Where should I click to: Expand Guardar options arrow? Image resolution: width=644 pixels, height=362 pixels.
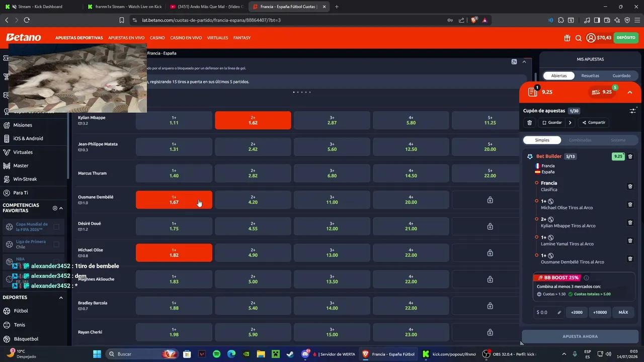click(570, 122)
